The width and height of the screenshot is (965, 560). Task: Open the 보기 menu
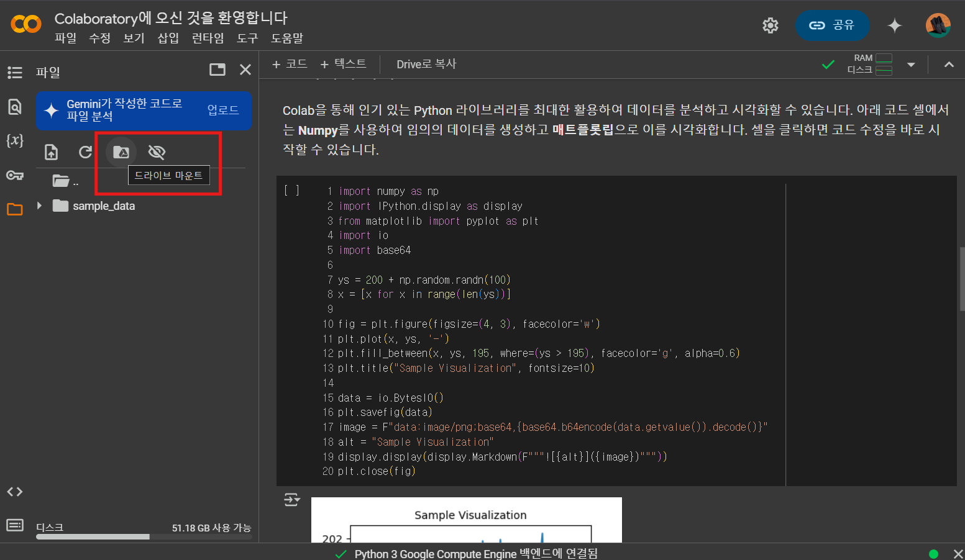coord(134,38)
